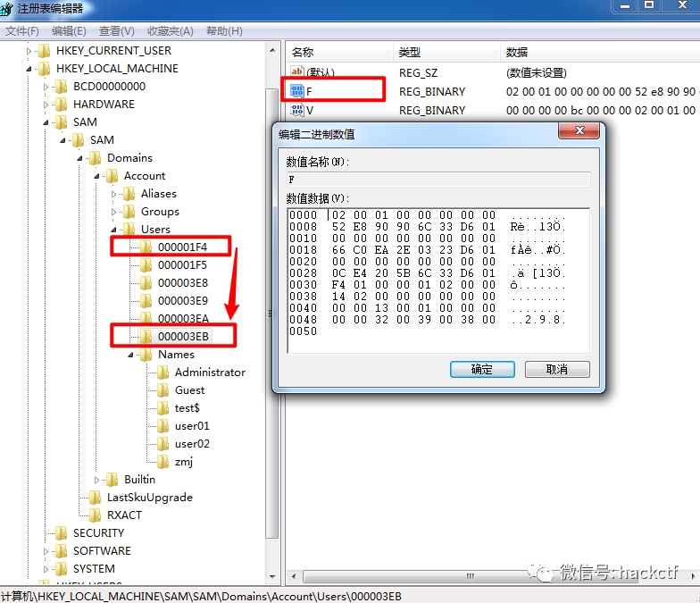
Task: Click the LastSkuUpgrade folder icon
Action: (95, 498)
